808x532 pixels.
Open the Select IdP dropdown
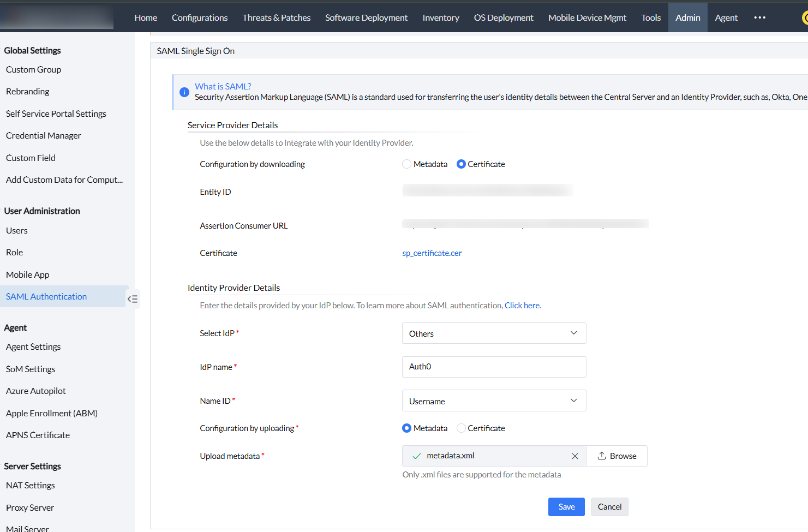[x=494, y=333]
